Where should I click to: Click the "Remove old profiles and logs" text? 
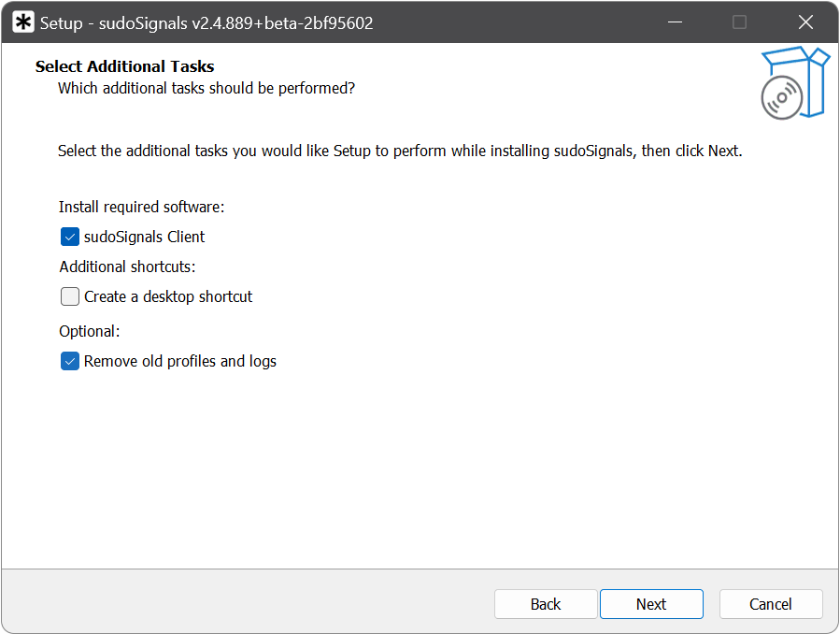click(180, 361)
